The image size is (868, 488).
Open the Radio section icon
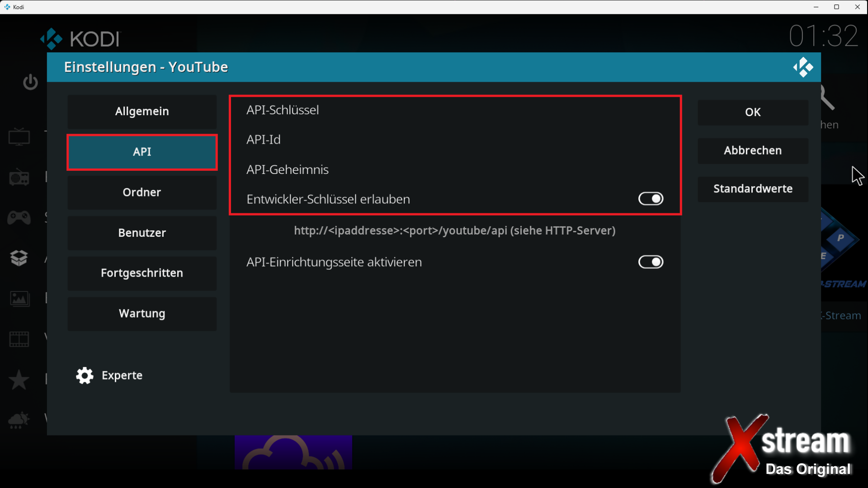19,178
